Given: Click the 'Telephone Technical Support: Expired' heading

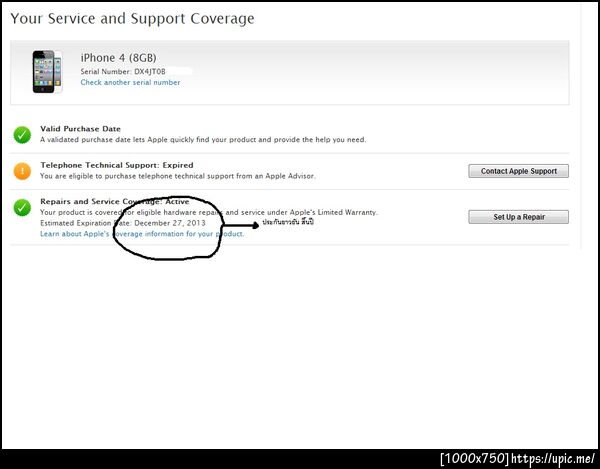Looking at the screenshot, I should point(117,165).
